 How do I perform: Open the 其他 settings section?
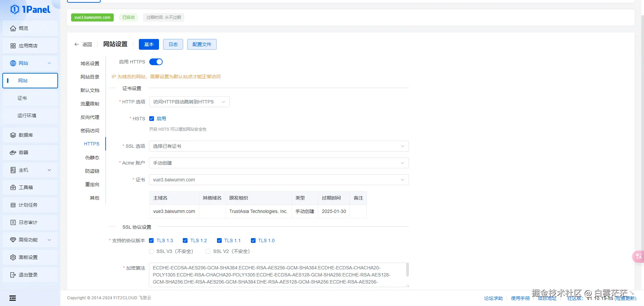click(x=95, y=198)
